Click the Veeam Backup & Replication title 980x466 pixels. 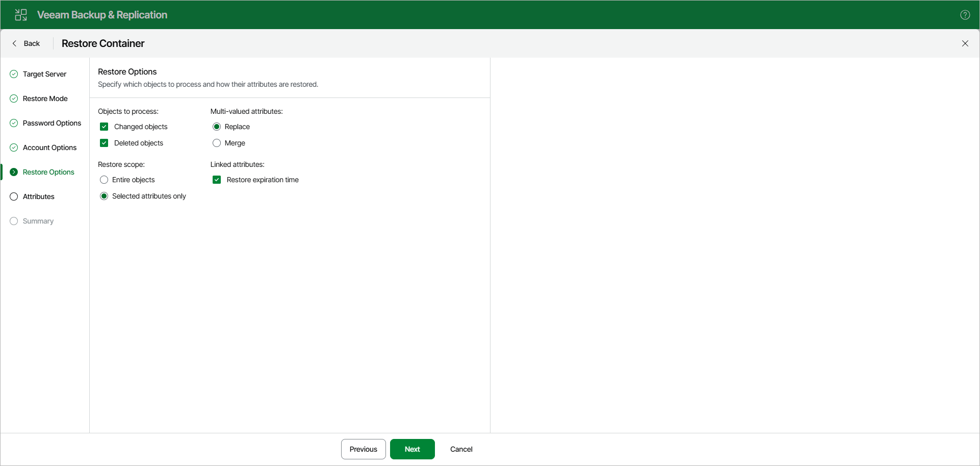(102, 15)
